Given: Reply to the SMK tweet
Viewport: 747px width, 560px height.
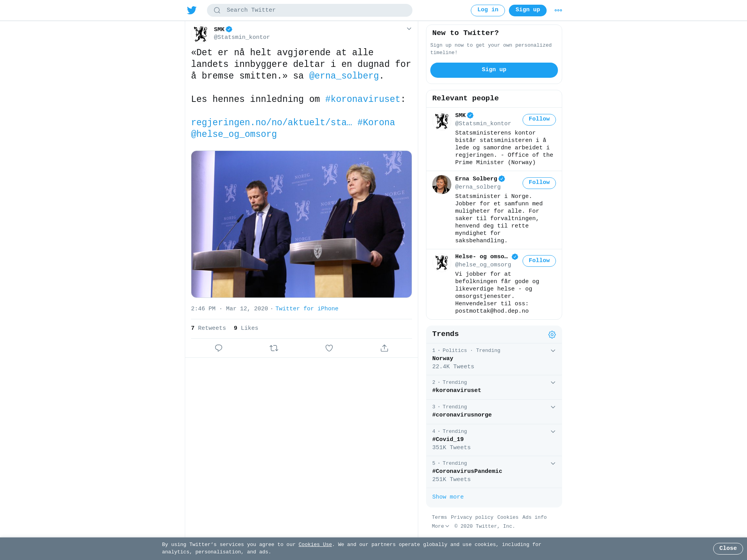Looking at the screenshot, I should (x=219, y=348).
